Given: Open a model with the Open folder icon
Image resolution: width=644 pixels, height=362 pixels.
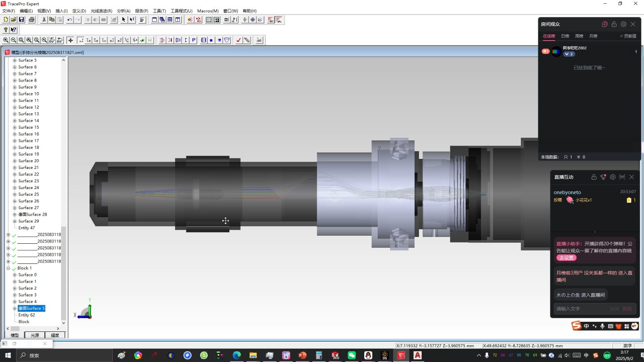Looking at the screenshot, I should click(x=13, y=19).
